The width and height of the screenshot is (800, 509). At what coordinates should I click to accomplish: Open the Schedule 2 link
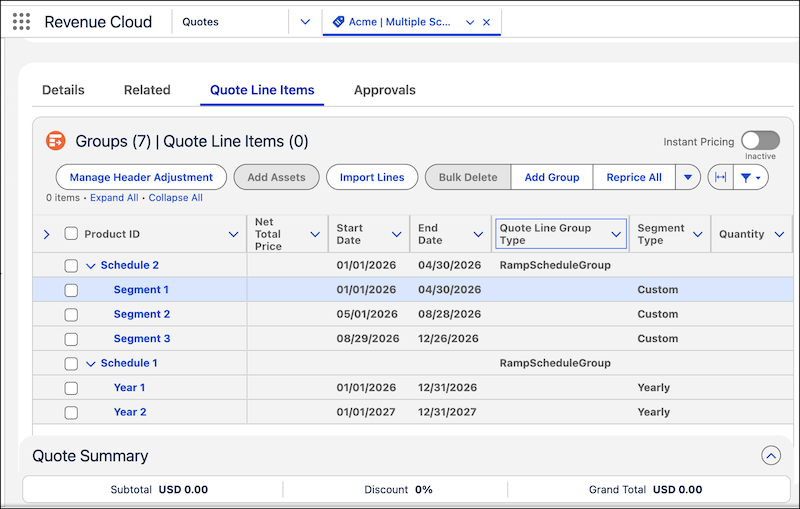point(130,265)
